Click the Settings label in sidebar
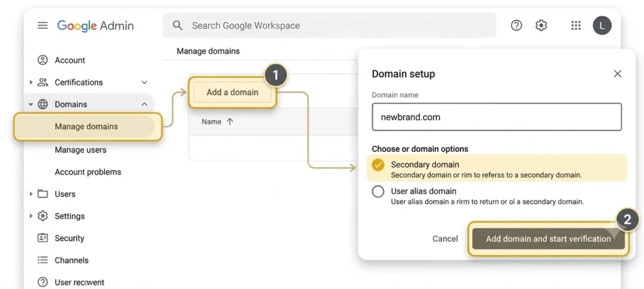 70,216
